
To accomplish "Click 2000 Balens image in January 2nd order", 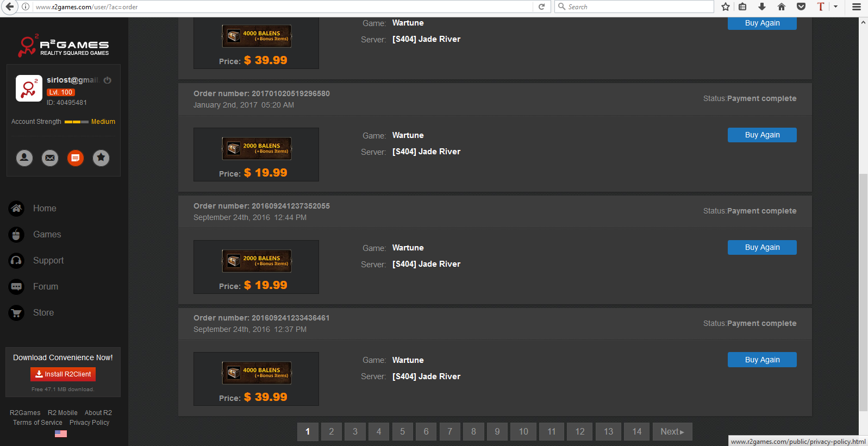I will 257,148.
